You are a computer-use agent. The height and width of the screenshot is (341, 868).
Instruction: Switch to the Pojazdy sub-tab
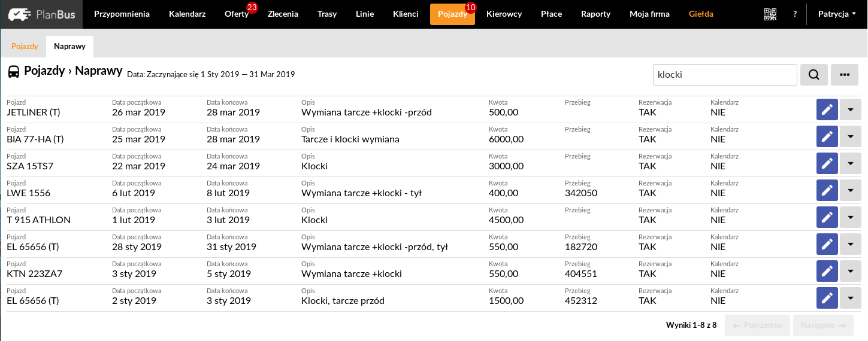[x=25, y=46]
